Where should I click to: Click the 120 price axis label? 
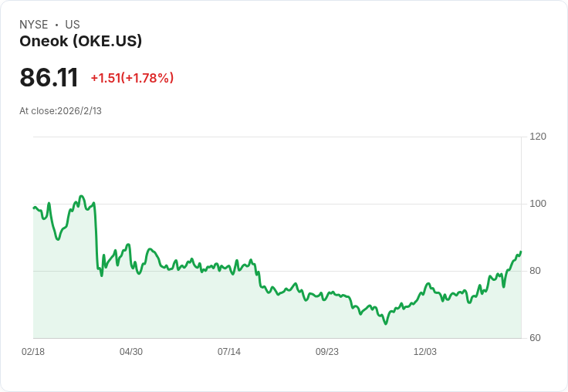coord(538,137)
